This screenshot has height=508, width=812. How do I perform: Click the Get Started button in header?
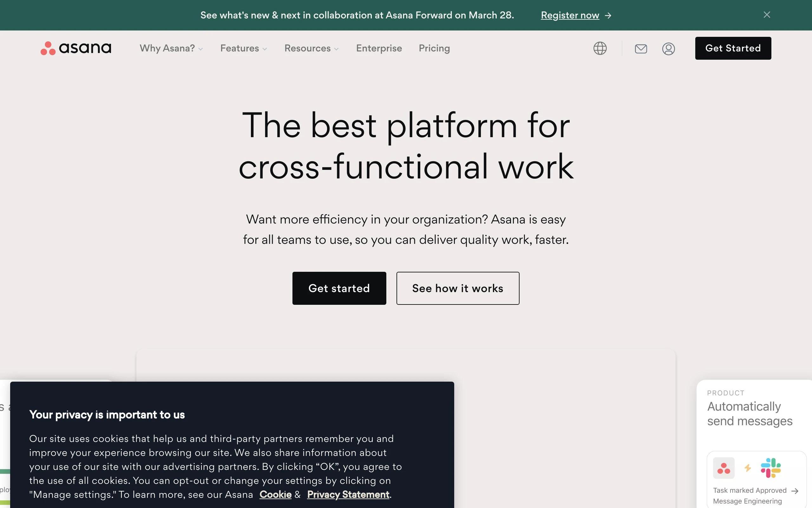coord(733,48)
